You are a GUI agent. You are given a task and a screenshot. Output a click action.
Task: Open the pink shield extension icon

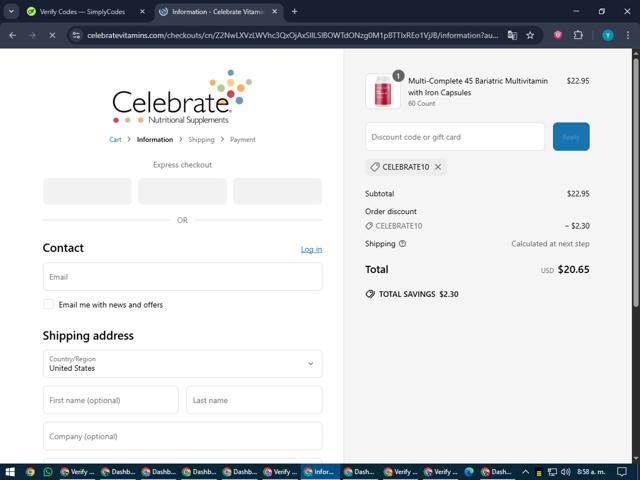tap(558, 36)
